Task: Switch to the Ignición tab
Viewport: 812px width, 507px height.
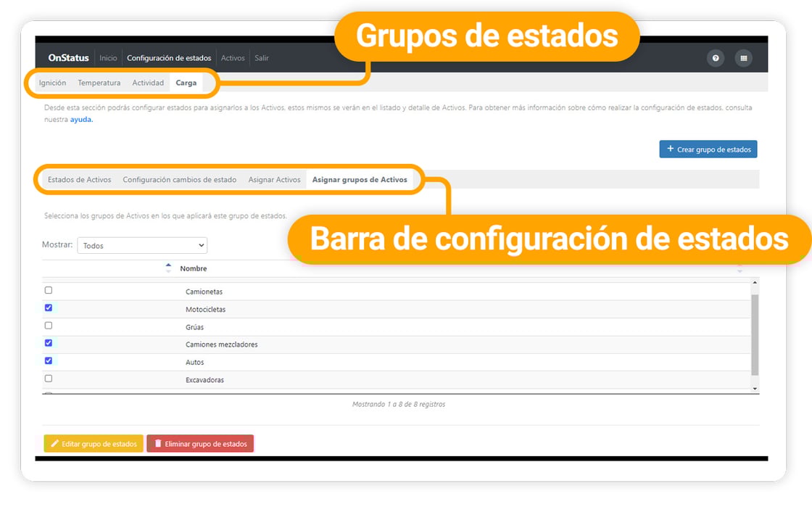Action: 52,83
